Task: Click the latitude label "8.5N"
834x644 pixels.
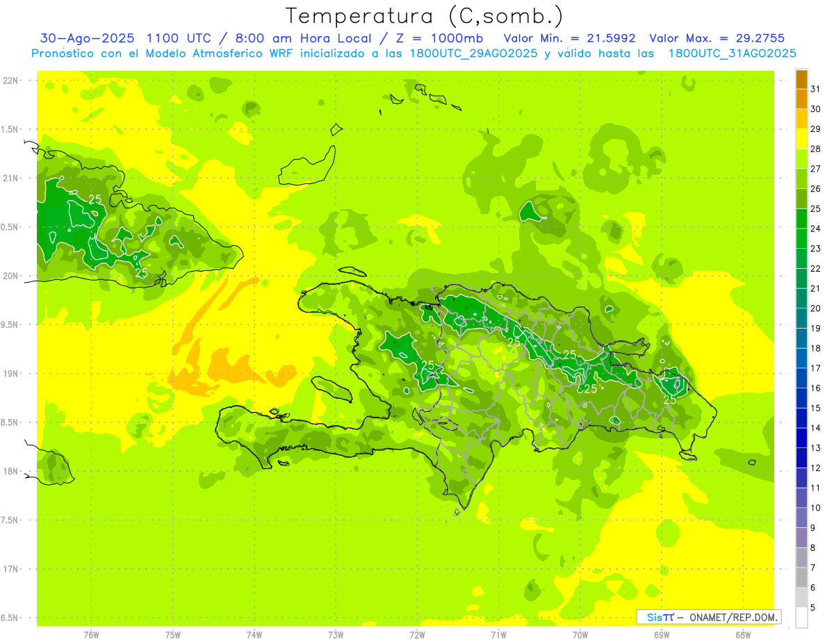Action: (10, 422)
